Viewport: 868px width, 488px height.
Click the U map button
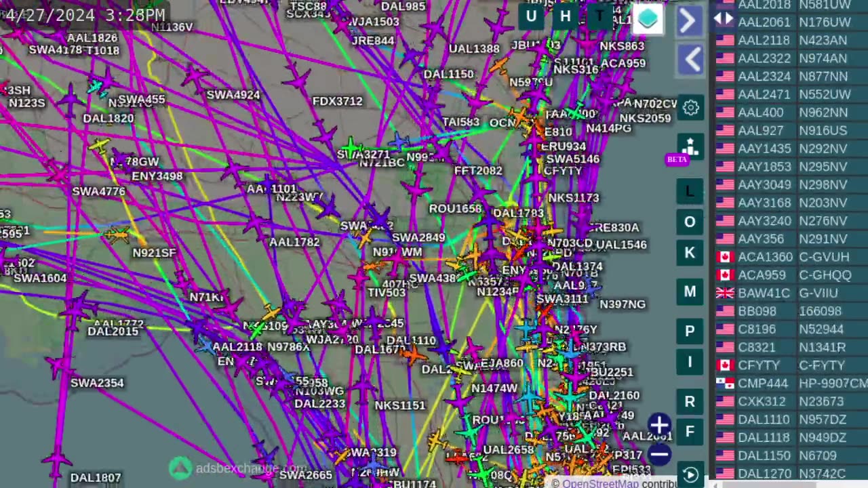click(x=531, y=17)
